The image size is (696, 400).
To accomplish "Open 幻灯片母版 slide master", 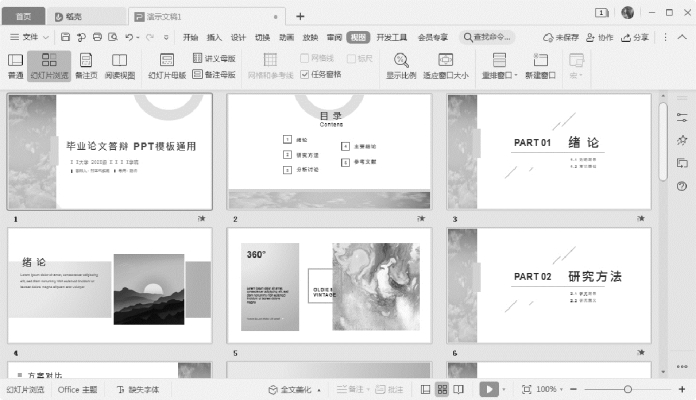I will [167, 66].
